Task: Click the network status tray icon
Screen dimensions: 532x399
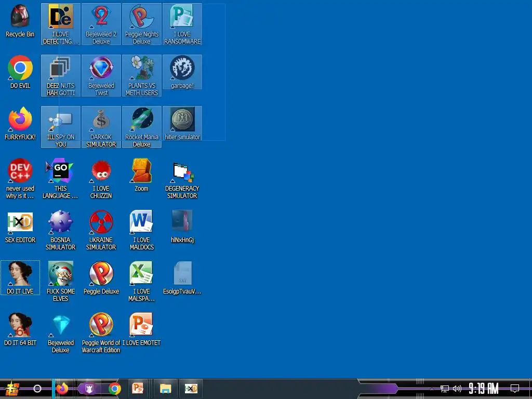Action: pos(445,389)
